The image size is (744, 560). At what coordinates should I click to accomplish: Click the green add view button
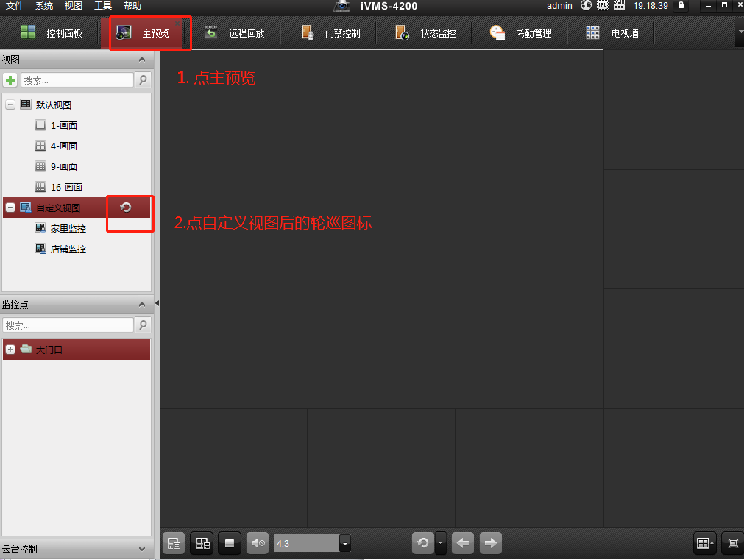(x=10, y=80)
